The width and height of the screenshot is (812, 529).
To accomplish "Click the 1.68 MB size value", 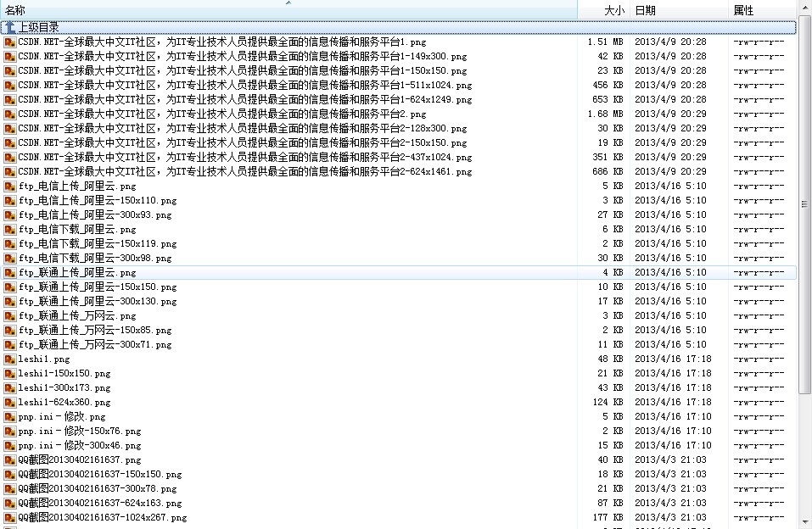I will (605, 114).
